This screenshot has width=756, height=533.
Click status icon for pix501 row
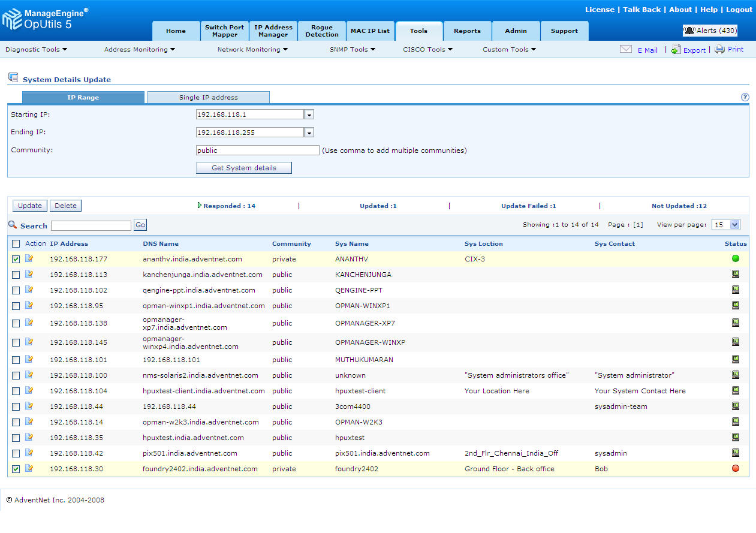click(736, 453)
